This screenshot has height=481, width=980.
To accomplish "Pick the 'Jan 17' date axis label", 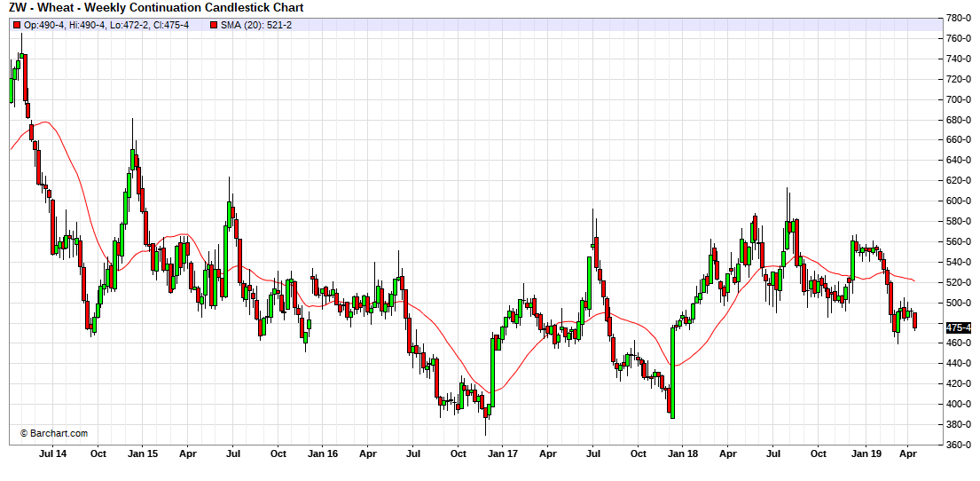I will point(503,453).
